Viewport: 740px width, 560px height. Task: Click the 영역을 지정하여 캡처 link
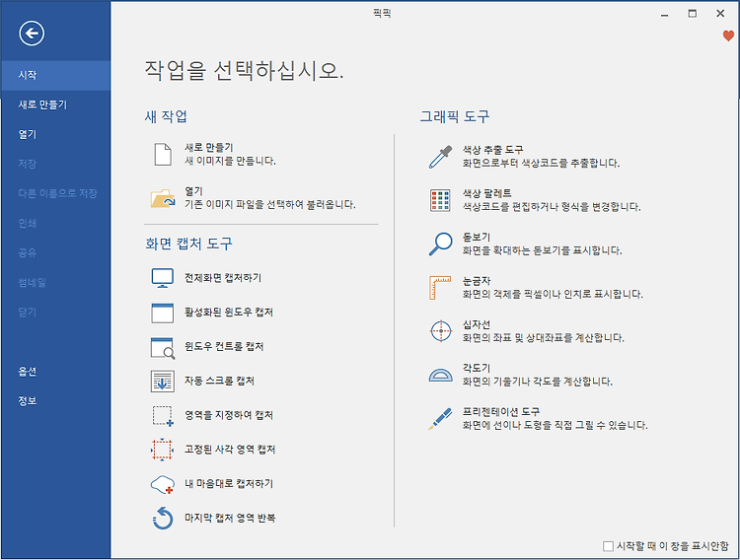coord(229,416)
